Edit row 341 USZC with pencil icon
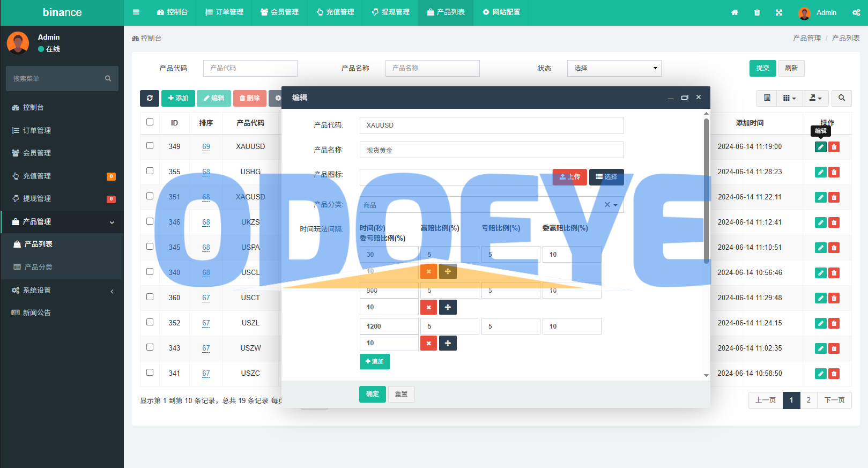The width and height of the screenshot is (868, 468). 820,374
